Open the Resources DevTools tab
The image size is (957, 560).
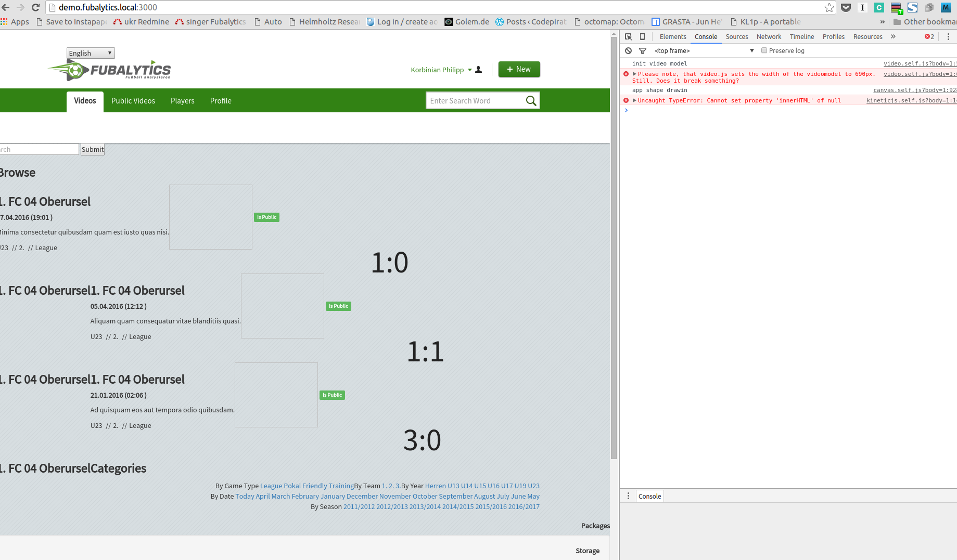click(867, 36)
